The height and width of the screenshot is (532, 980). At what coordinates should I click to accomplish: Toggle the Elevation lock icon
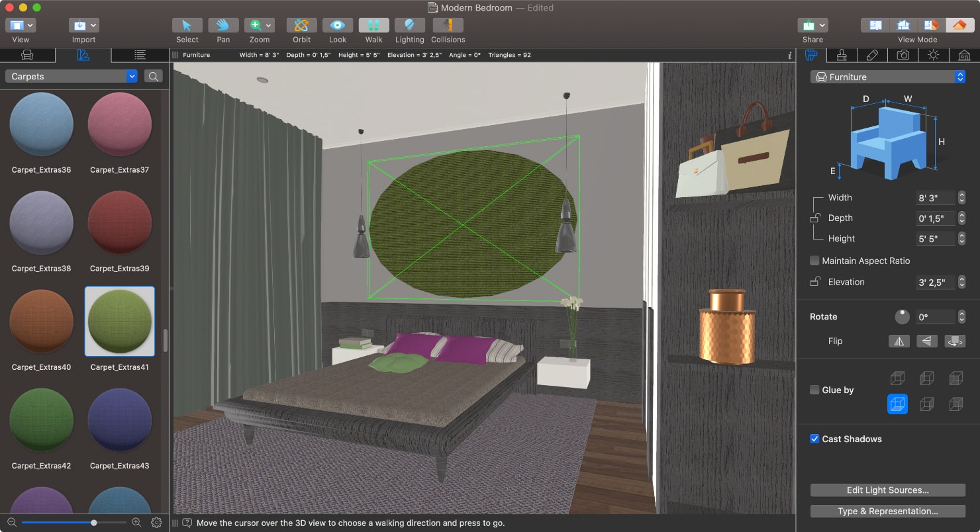pyautogui.click(x=814, y=282)
